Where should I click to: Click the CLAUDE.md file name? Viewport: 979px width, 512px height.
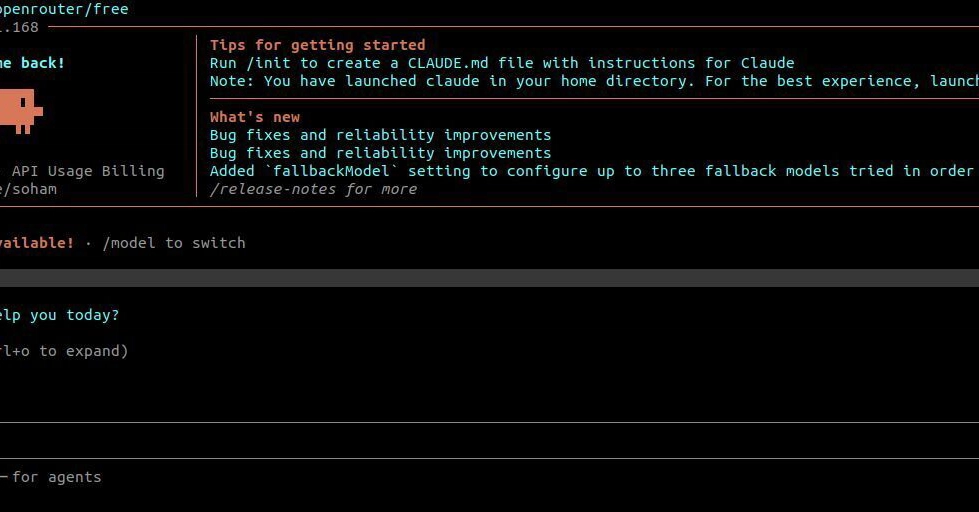click(x=448, y=63)
